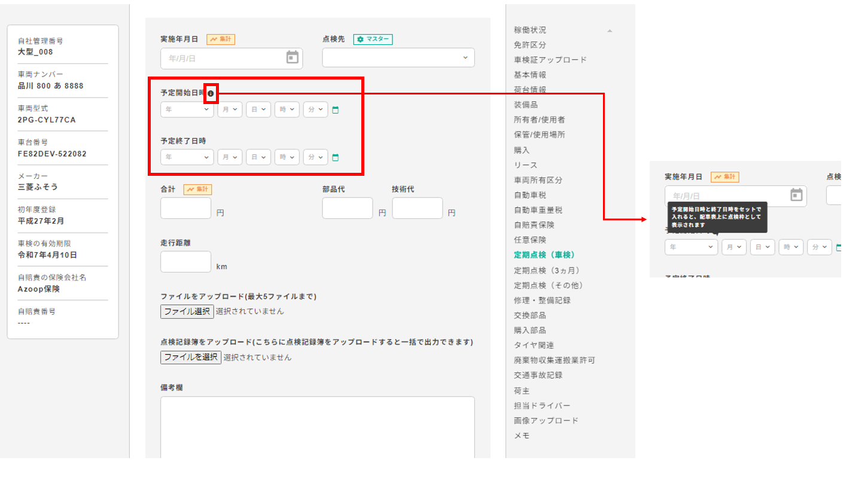This screenshot has height=482, width=868.
Task: Click green calendar icon for 予定終了日時 row
Action: pos(335,157)
